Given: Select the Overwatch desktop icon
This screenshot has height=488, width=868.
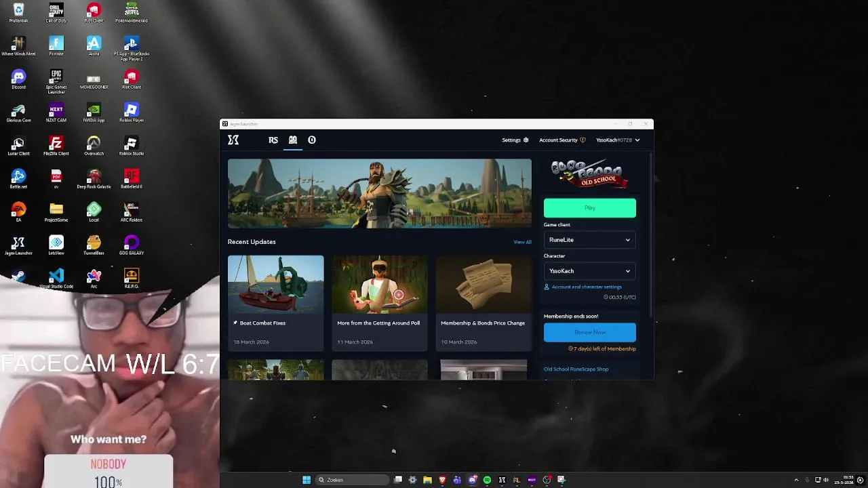Looking at the screenshot, I should click(94, 146).
